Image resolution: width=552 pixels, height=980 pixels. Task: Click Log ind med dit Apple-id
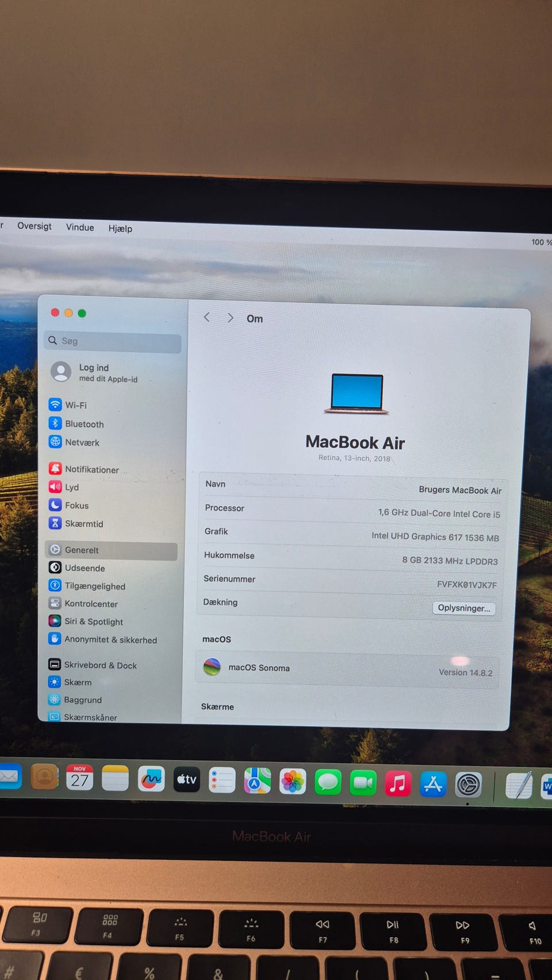pos(95,372)
